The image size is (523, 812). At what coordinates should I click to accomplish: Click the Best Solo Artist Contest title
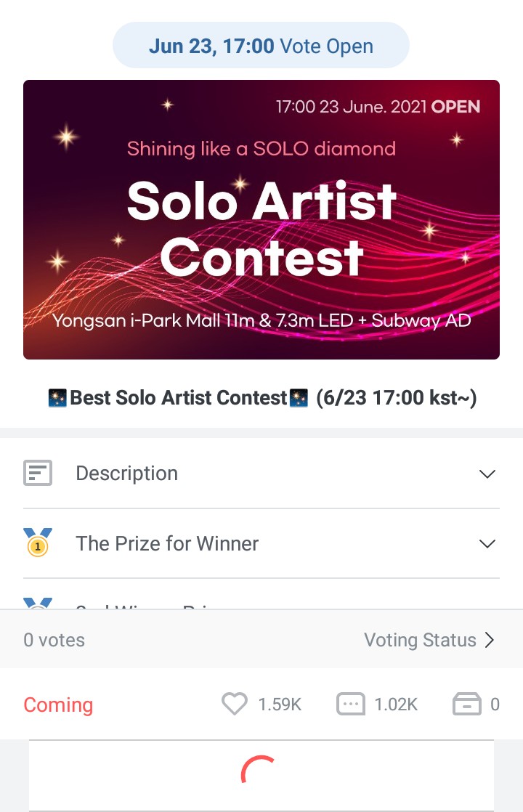261,398
